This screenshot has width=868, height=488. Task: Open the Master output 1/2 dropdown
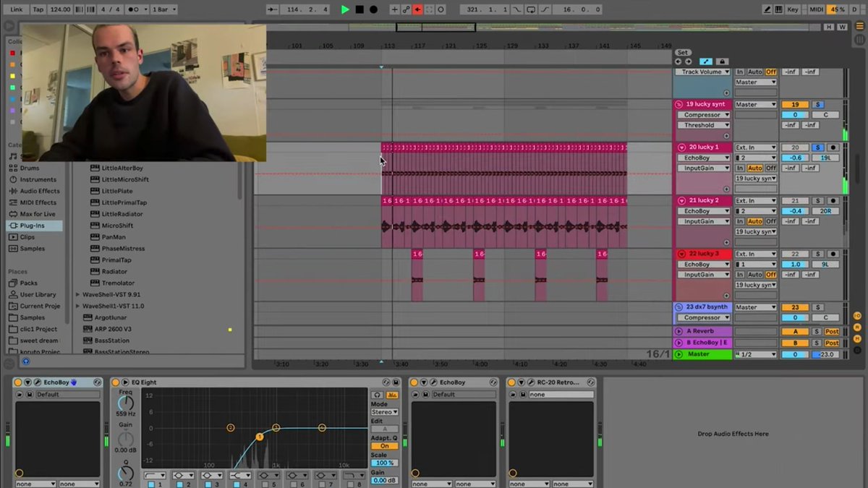coord(756,354)
